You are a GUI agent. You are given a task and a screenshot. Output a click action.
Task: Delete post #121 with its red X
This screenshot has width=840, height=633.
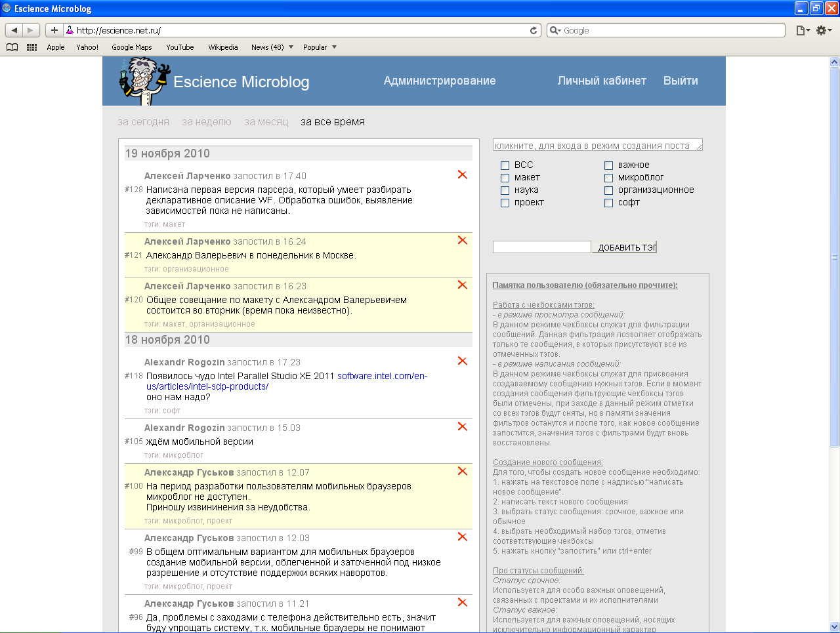[x=463, y=240]
